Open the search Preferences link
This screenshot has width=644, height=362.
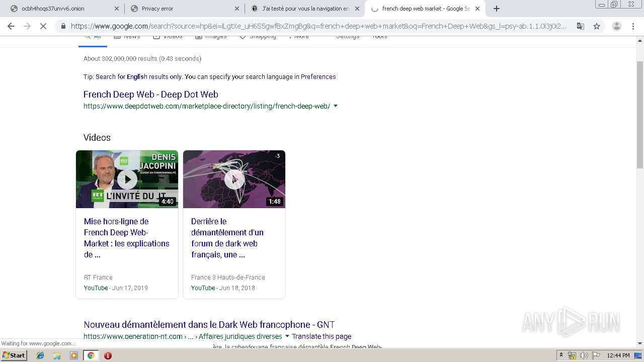click(x=318, y=77)
